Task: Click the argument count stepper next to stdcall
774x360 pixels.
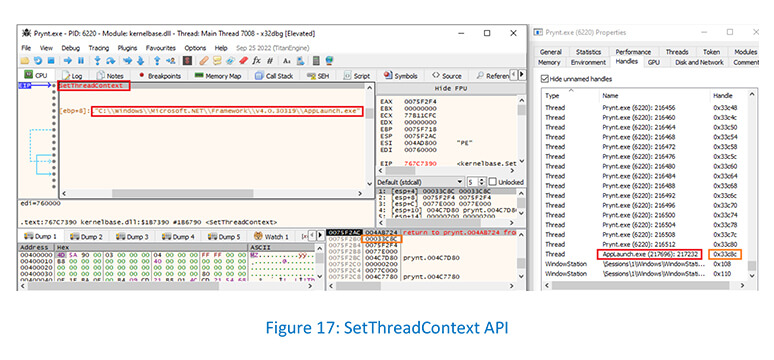Action: point(477,182)
